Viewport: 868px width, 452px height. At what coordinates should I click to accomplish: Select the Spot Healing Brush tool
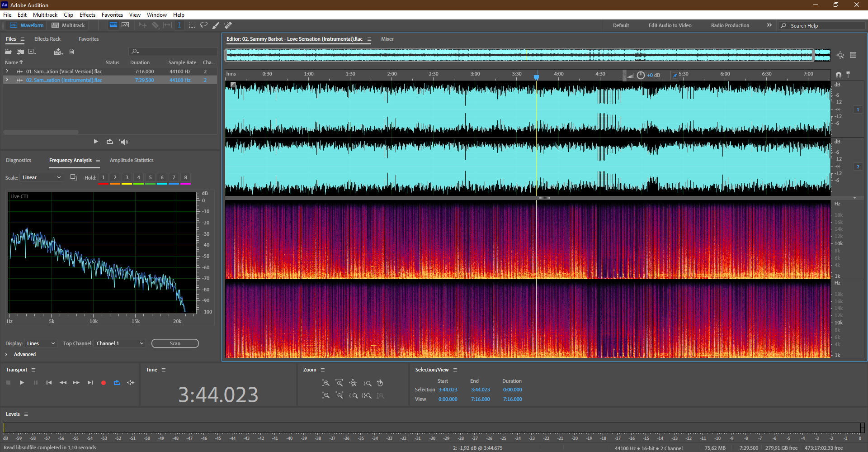(228, 25)
